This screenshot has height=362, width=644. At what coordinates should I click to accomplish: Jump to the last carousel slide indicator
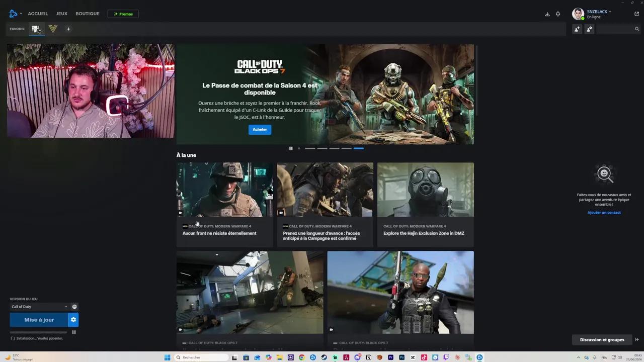359,148
